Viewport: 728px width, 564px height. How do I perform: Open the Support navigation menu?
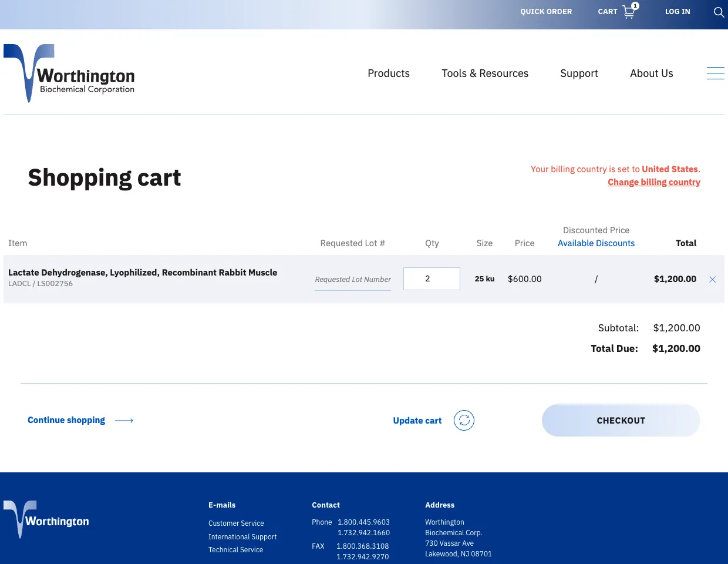(x=579, y=73)
